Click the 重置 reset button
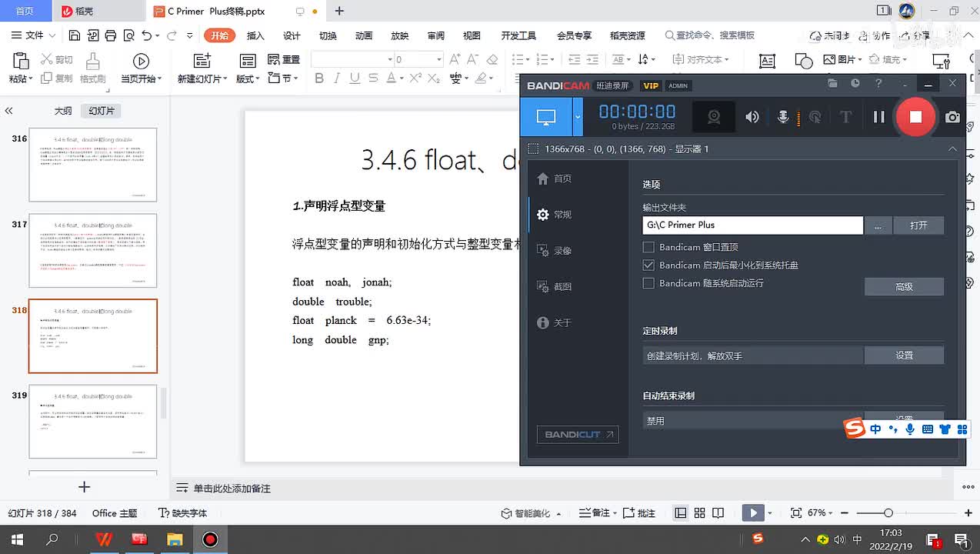This screenshot has height=554, width=980. pos(284,59)
